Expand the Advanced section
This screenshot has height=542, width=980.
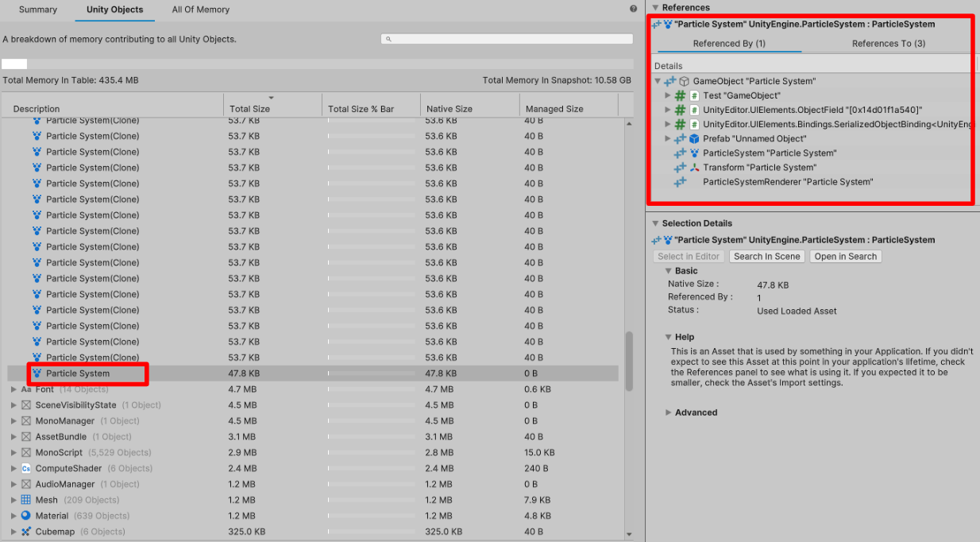pos(669,412)
